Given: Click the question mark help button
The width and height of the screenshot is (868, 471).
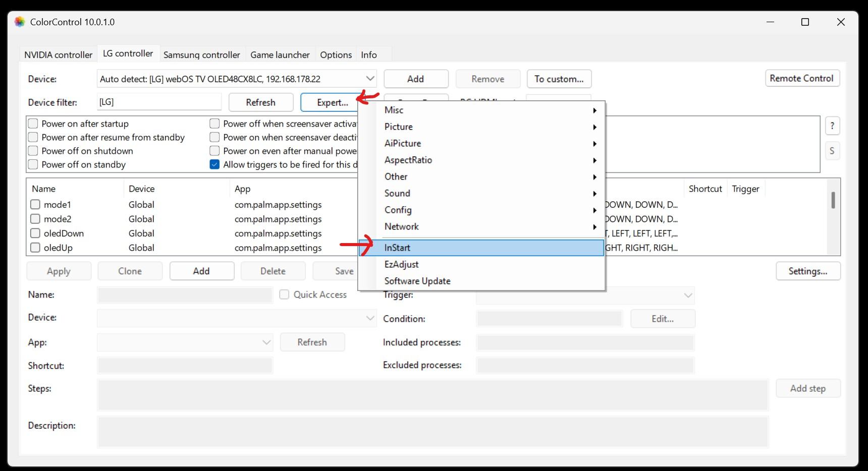Looking at the screenshot, I should pos(832,126).
